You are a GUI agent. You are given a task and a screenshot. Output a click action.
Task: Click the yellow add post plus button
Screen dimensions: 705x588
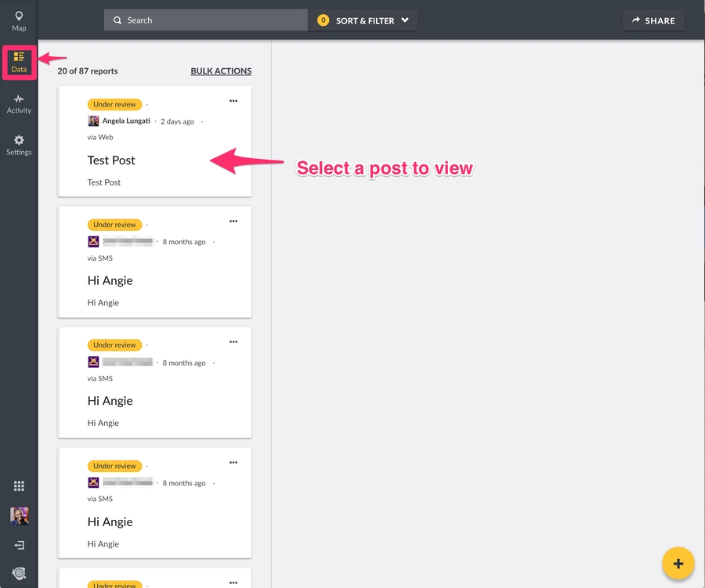pos(678,564)
